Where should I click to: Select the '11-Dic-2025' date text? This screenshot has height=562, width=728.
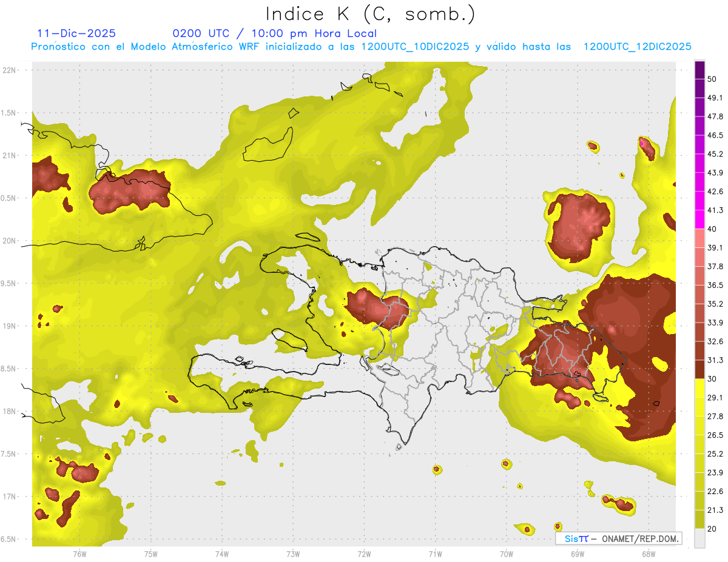point(76,33)
